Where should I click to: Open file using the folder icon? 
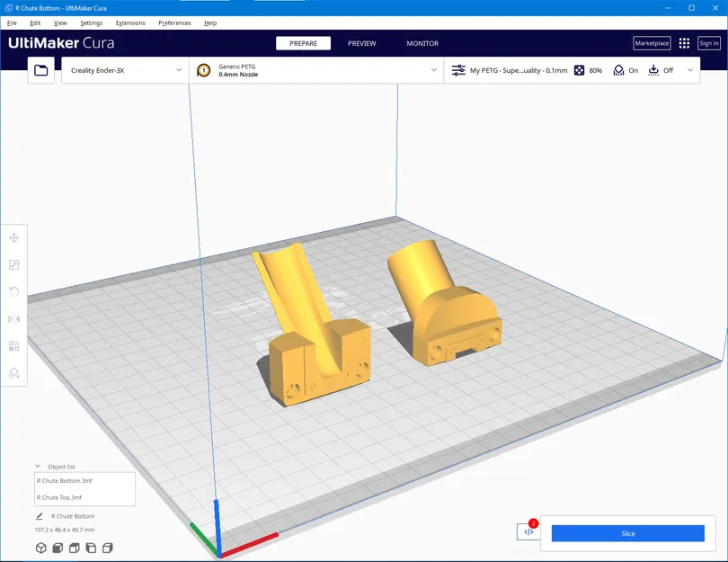(x=40, y=71)
